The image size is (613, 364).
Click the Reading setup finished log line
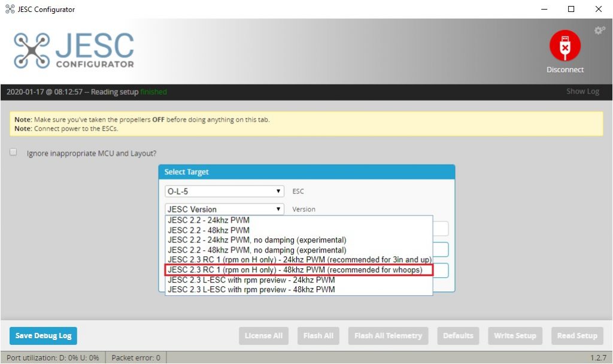click(86, 92)
